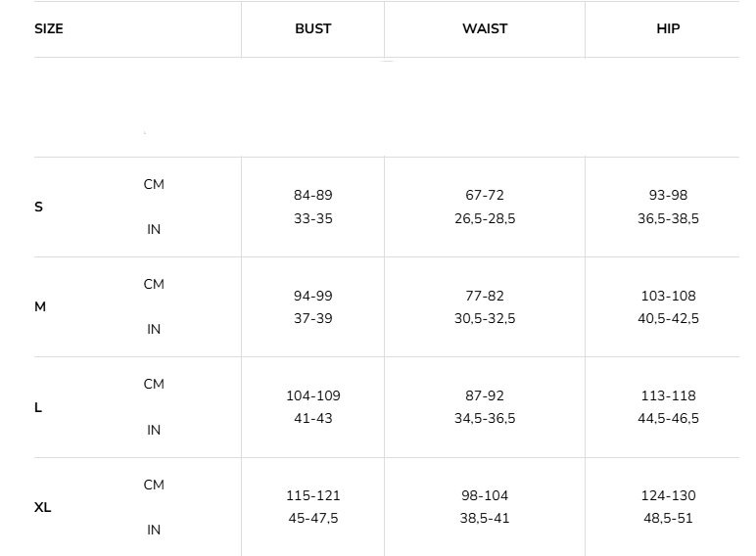
Task: Click the IN unit label in M row
Action: (x=154, y=330)
